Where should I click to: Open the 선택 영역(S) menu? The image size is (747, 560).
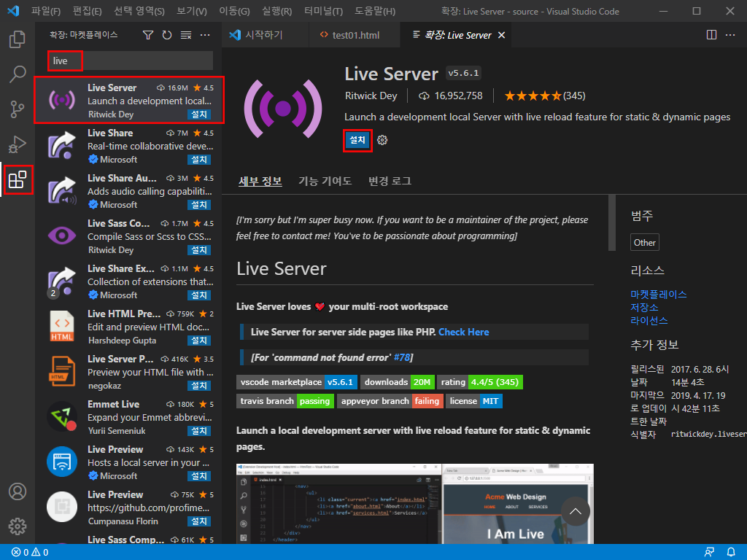[x=139, y=11]
